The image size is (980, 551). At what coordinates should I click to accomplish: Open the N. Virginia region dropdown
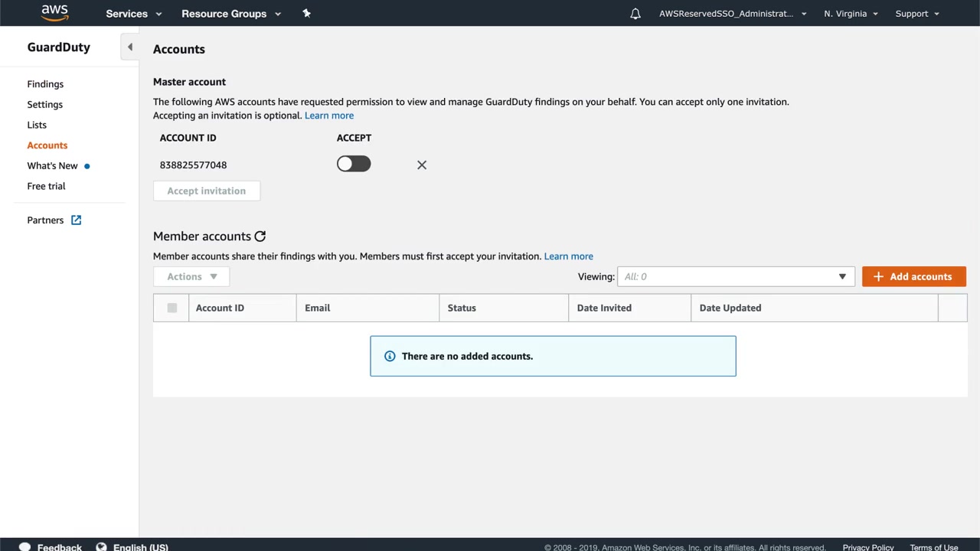coord(851,14)
